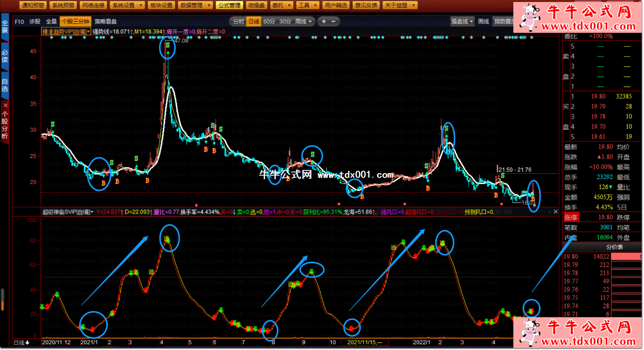This screenshot has width=644, height=350.
Task: Click the left edge vertical scrollbar handle
Action: click(x=2, y=300)
